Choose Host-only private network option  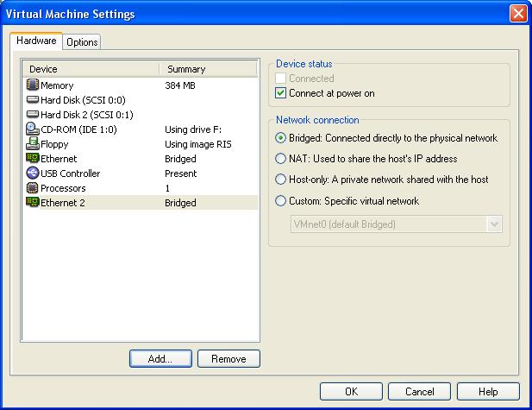280,180
